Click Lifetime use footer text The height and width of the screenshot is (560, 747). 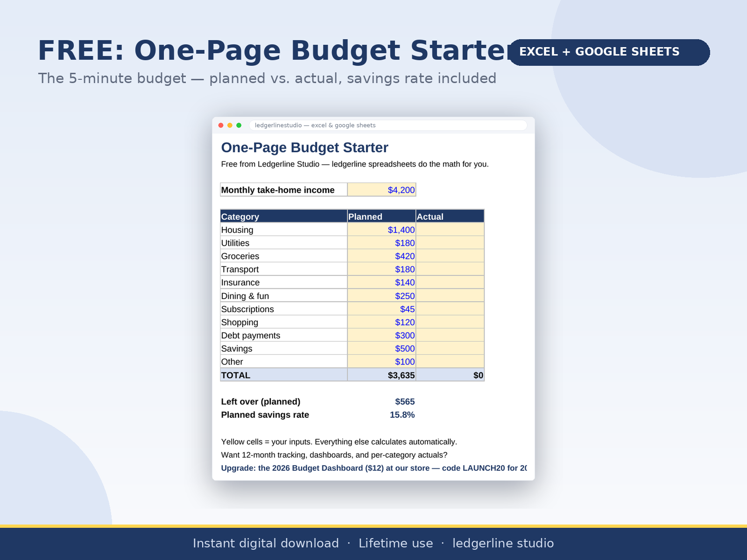pos(396,543)
